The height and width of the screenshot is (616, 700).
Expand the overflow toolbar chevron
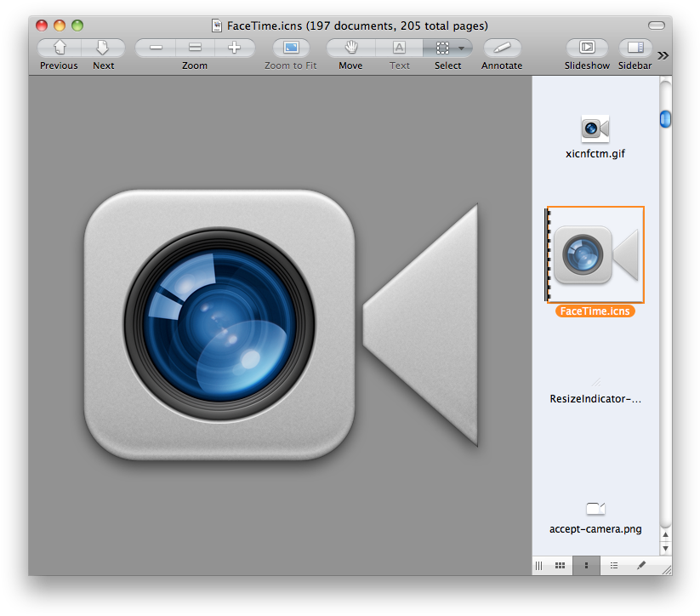[x=663, y=54]
